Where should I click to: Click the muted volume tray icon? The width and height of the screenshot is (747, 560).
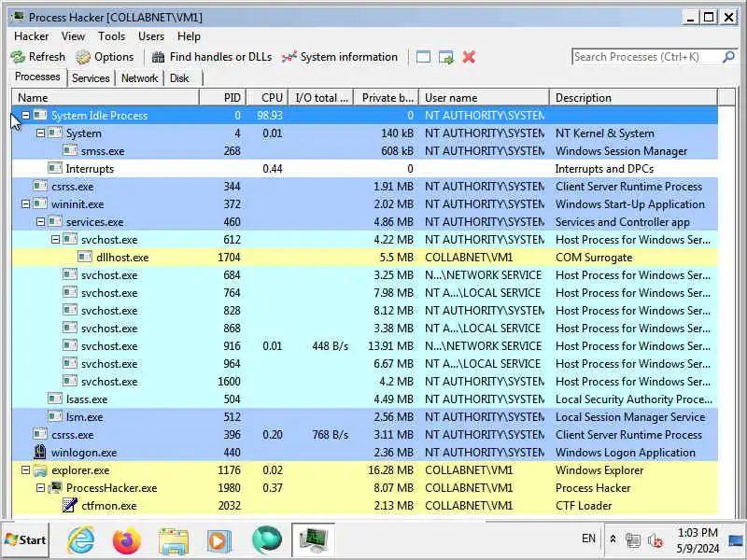click(x=655, y=540)
